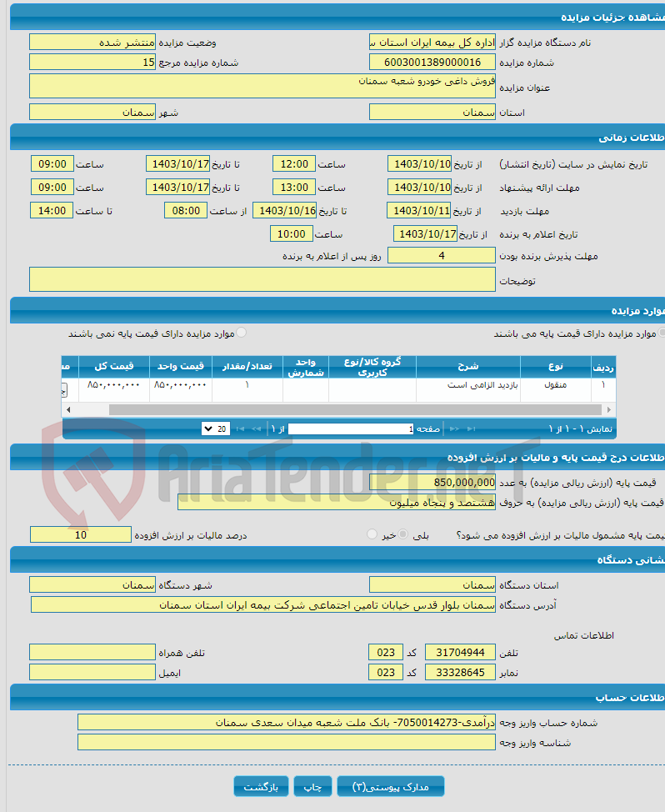Select 'موارد مزایده دارای قیمت پایه می باشند' radio

[x=661, y=333]
